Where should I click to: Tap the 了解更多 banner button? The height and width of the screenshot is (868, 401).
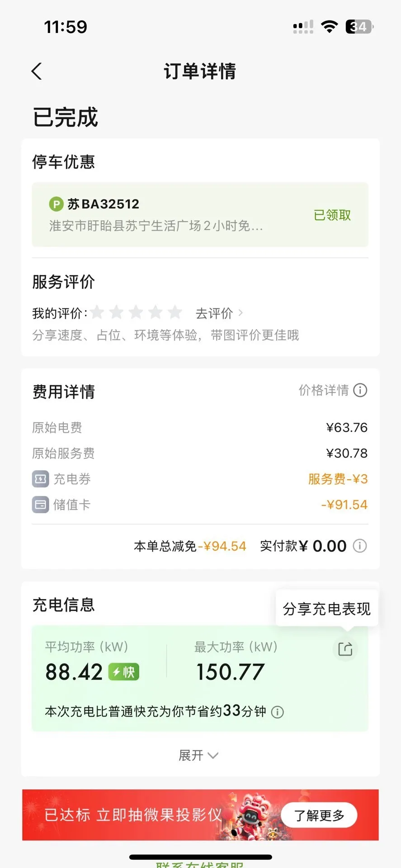coord(319,816)
